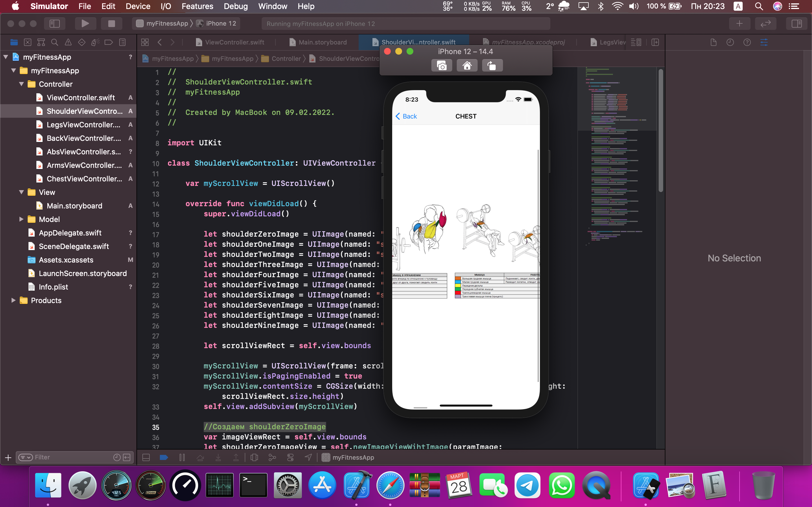812x507 pixels.
Task: Collapse the Controller folder in navigator
Action: pyautogui.click(x=22, y=84)
